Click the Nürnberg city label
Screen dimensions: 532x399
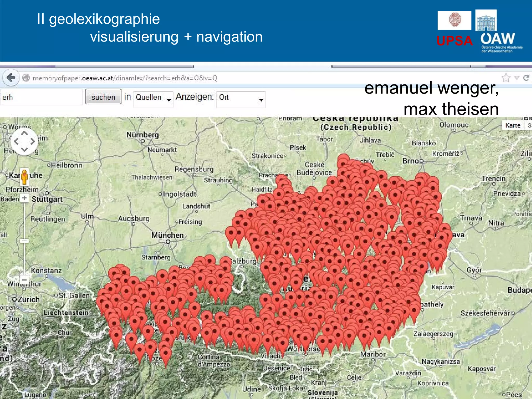click(142, 135)
